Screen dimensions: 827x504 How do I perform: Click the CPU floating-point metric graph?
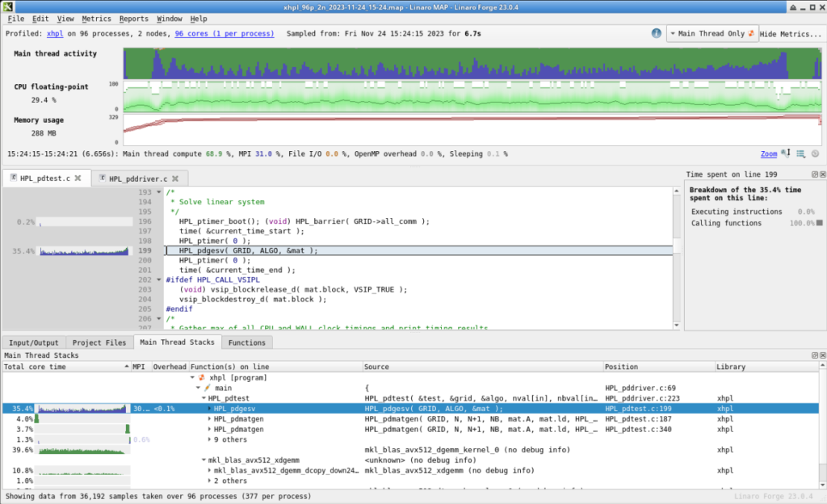pos(472,96)
